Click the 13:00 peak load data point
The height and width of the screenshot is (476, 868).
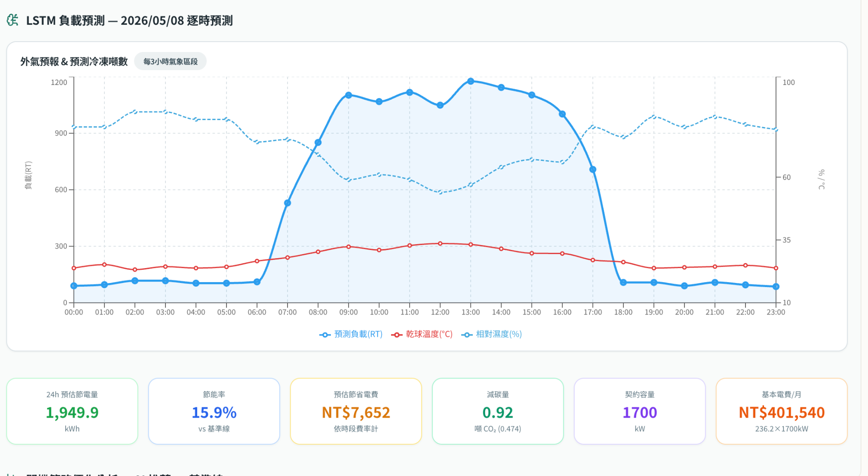tap(471, 81)
